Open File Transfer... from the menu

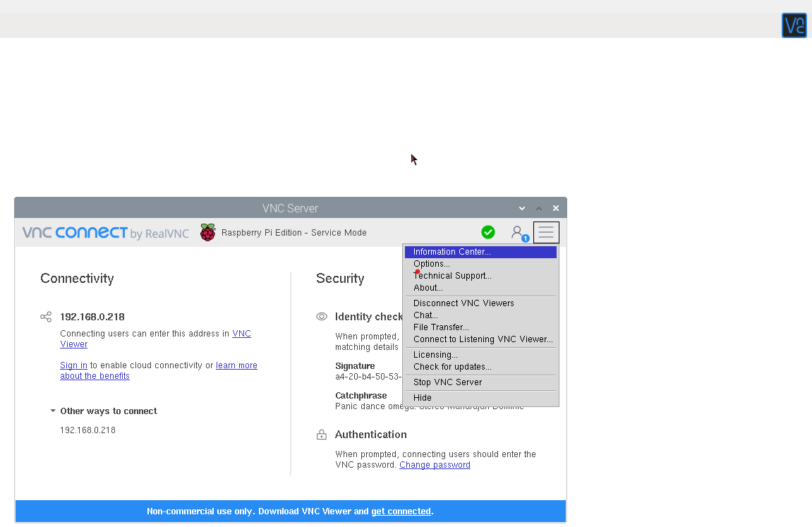click(x=441, y=327)
